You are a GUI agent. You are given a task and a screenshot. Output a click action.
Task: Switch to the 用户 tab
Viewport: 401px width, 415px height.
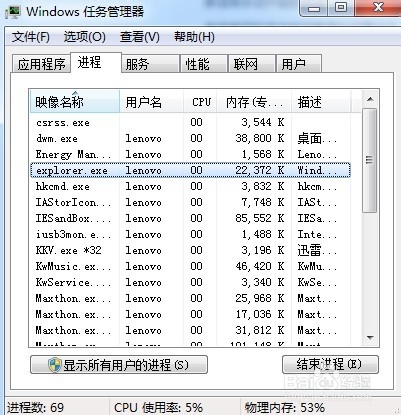tap(299, 64)
